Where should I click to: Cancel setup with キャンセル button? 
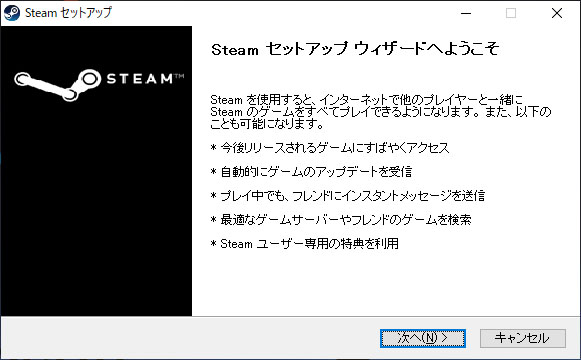click(523, 338)
